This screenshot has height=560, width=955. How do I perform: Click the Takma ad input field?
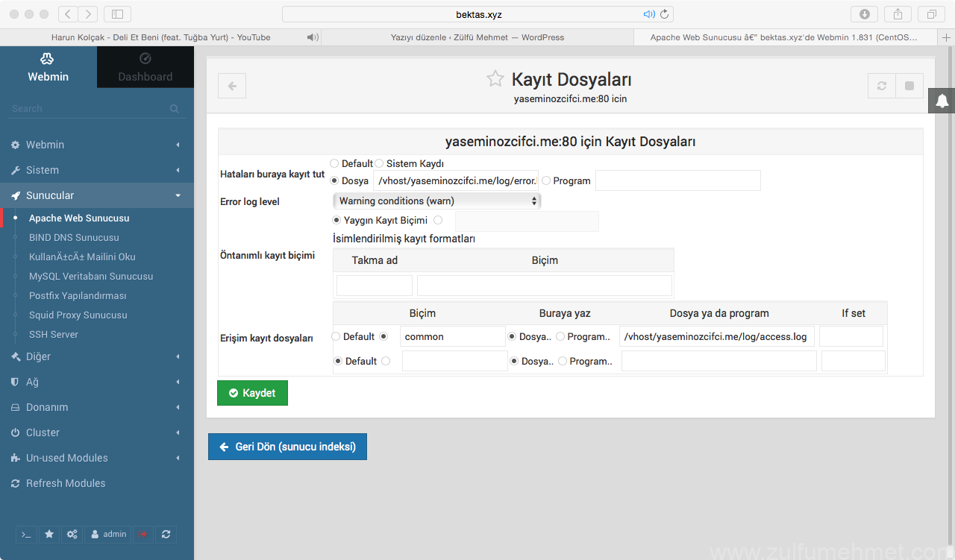coord(375,286)
